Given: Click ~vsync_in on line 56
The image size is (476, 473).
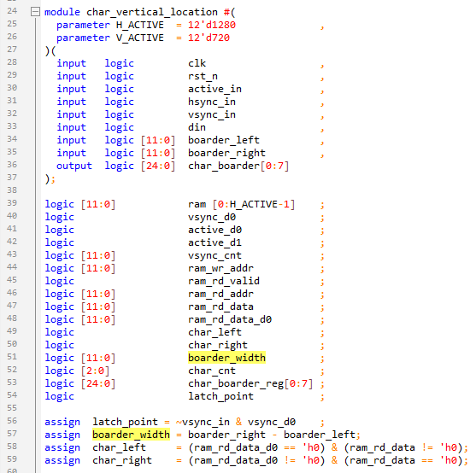Looking at the screenshot, I should tap(203, 422).
